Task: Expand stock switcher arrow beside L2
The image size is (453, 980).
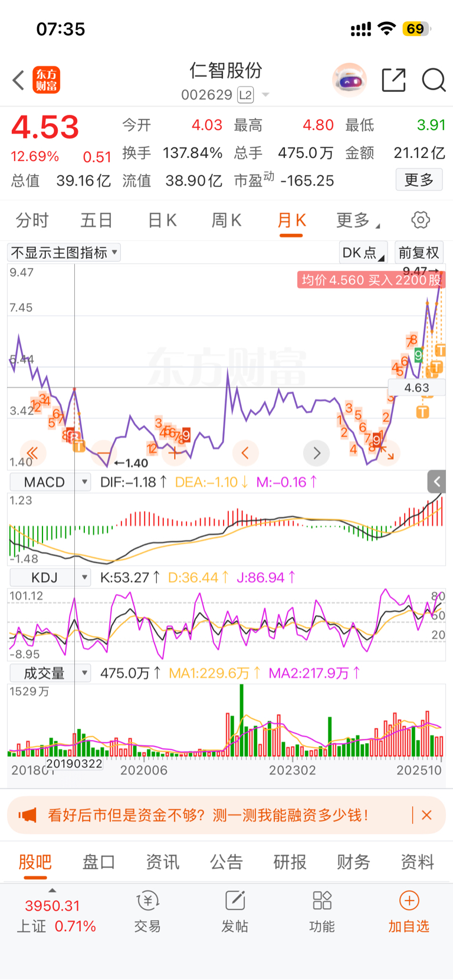Action: (265, 95)
